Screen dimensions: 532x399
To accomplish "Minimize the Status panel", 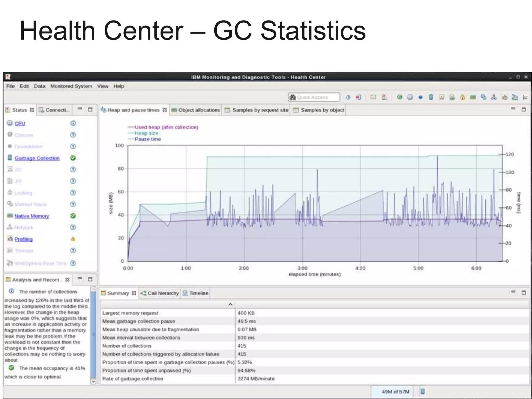I will (x=80, y=109).
